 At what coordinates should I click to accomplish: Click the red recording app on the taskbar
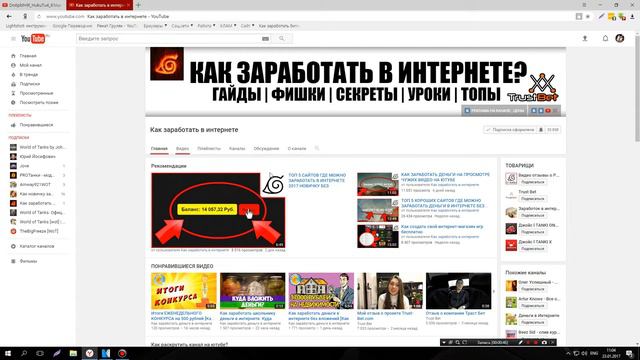tap(122, 353)
